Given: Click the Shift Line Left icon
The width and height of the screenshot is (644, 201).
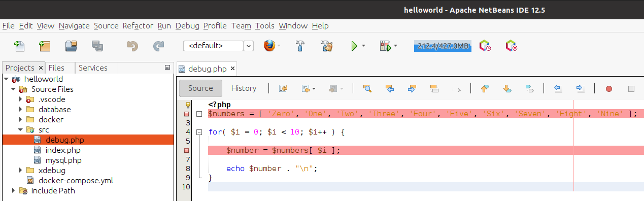Looking at the screenshot, I should point(558,88).
